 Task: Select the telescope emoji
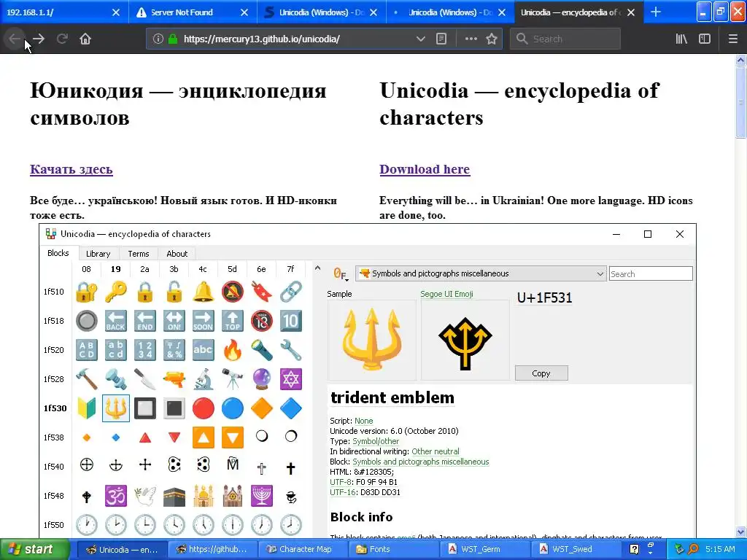pos(232,379)
